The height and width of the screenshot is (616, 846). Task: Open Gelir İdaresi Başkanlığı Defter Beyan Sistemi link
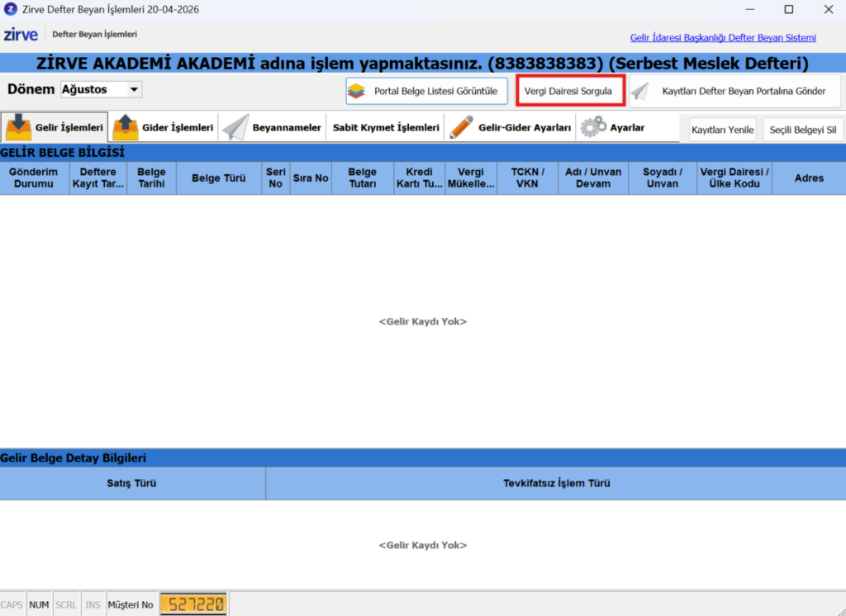(x=723, y=38)
